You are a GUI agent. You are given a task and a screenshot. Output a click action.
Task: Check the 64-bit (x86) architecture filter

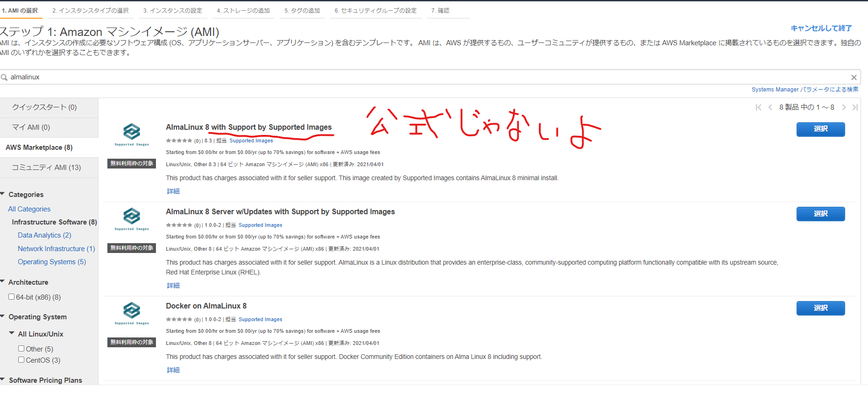(x=11, y=297)
